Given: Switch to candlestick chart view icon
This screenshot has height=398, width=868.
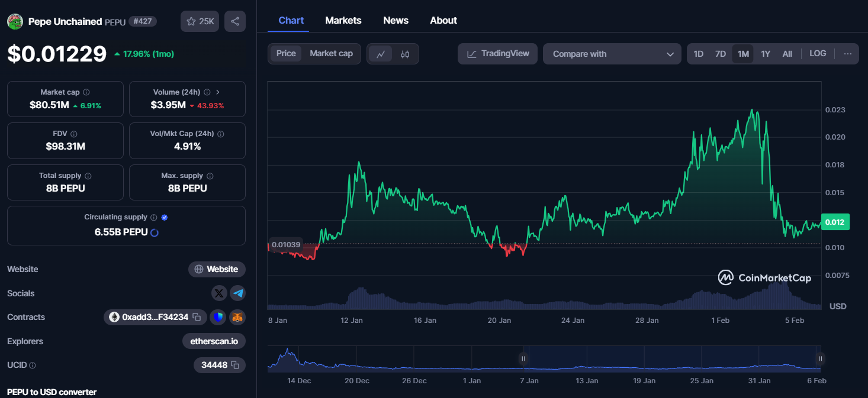Looking at the screenshot, I should 405,54.
